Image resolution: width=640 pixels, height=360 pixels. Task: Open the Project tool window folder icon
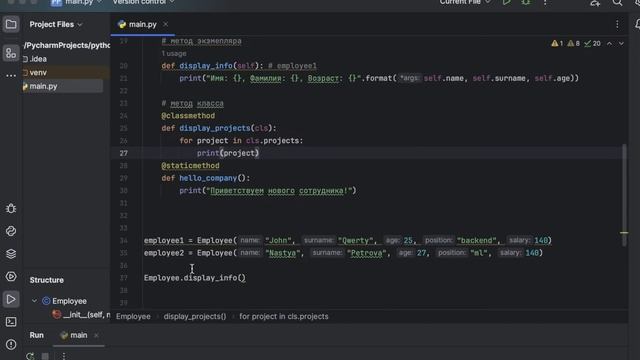11,24
